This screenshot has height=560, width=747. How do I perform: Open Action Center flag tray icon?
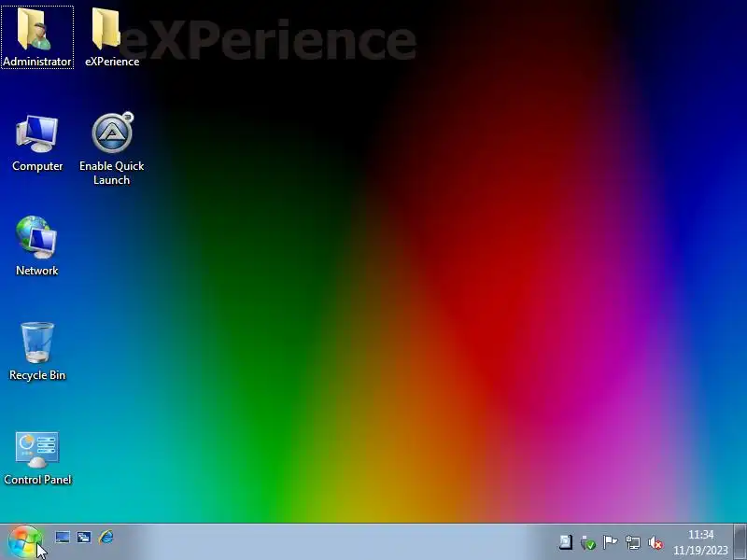click(x=611, y=542)
